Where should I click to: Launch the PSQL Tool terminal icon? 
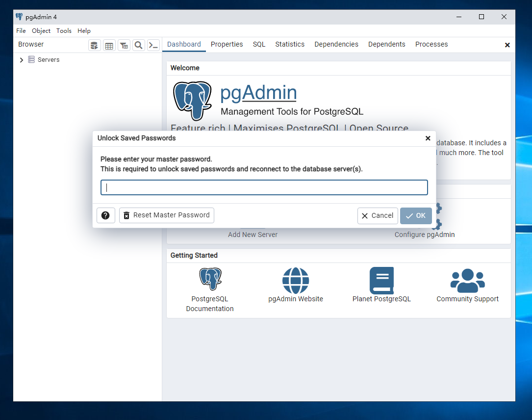153,45
